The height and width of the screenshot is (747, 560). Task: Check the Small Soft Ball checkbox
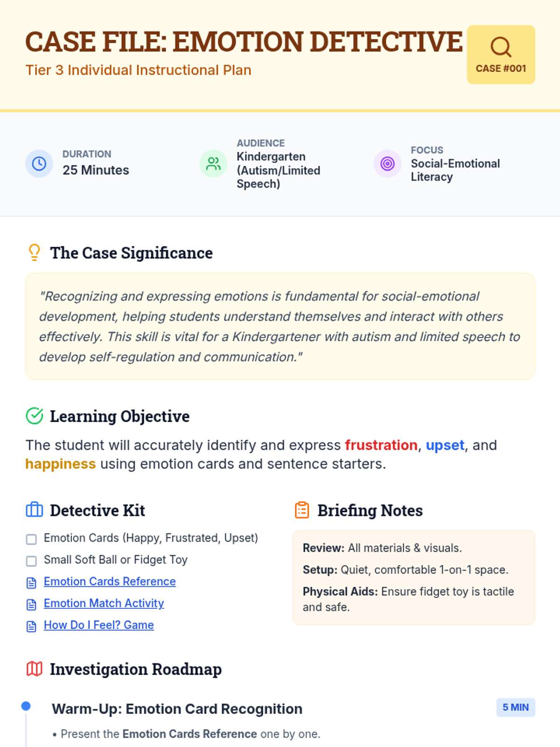point(31,561)
